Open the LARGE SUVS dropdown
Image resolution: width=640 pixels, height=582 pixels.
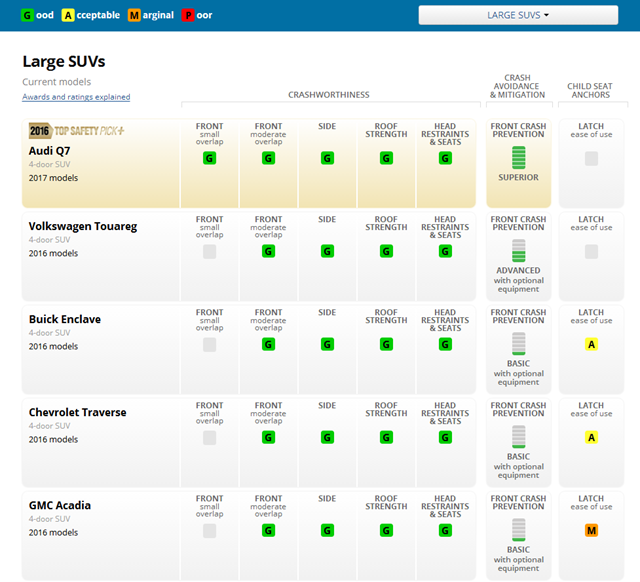click(518, 15)
